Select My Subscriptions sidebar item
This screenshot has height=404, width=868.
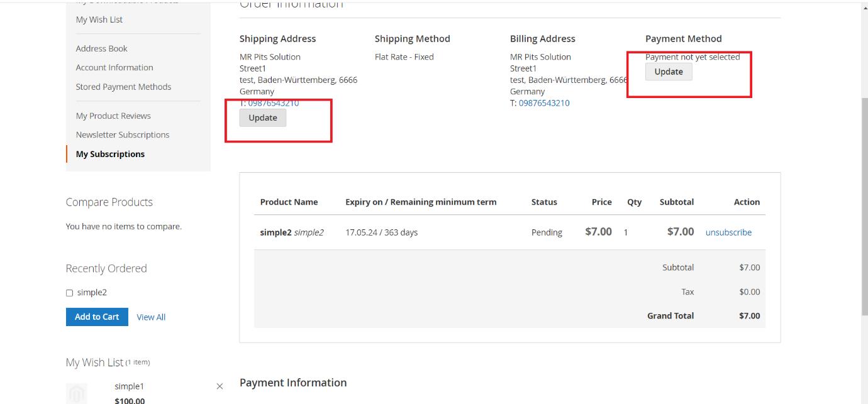(110, 154)
